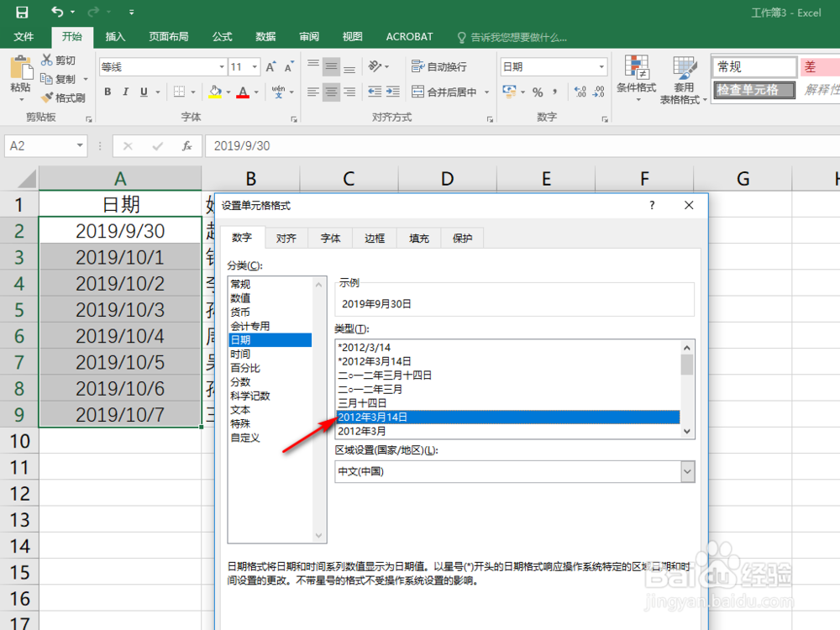Image resolution: width=840 pixels, height=630 pixels.
Task: Switch to the 对齐 tab in dialog
Action: pos(286,239)
